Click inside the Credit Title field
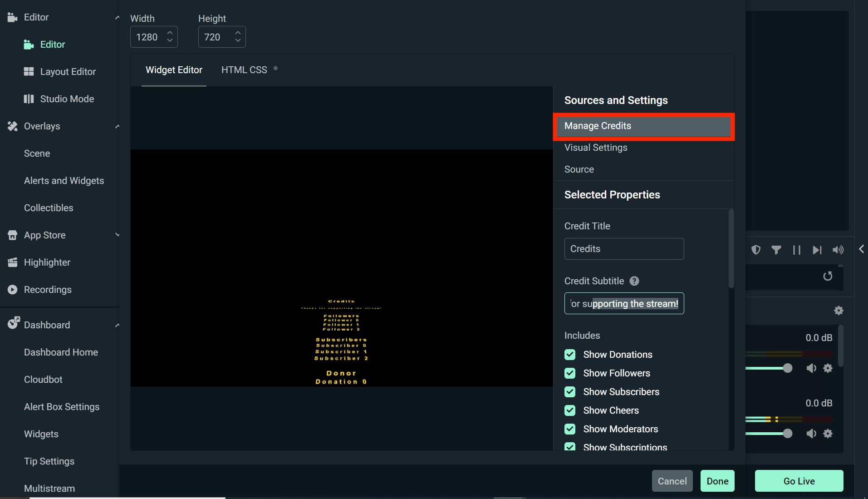This screenshot has height=499, width=868. click(624, 249)
